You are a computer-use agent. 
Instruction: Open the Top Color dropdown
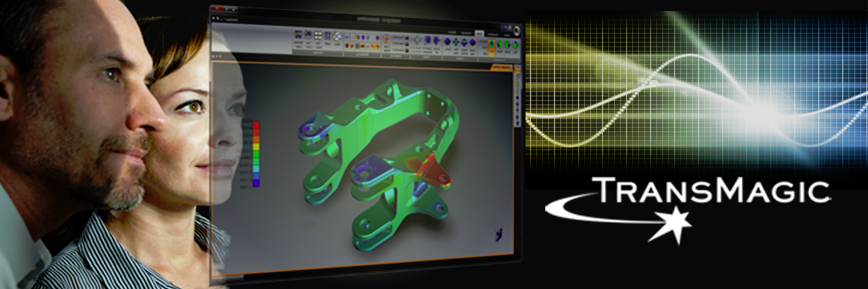(x=308, y=39)
